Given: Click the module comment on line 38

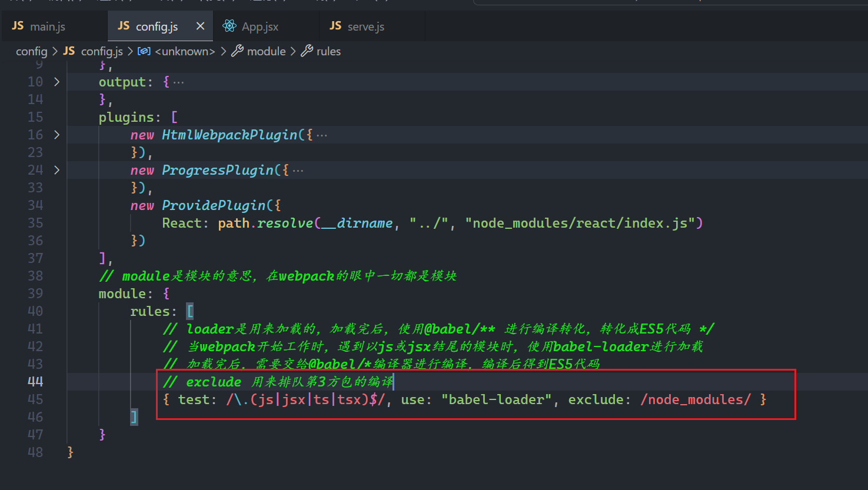Looking at the screenshot, I should pyautogui.click(x=278, y=276).
